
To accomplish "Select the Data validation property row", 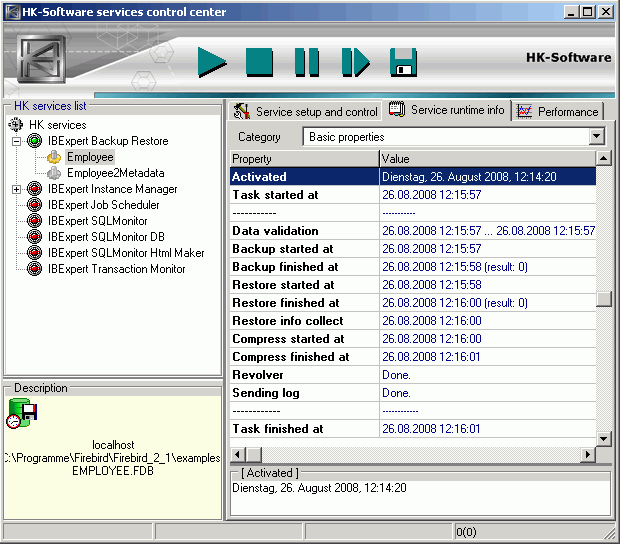I will [x=413, y=230].
